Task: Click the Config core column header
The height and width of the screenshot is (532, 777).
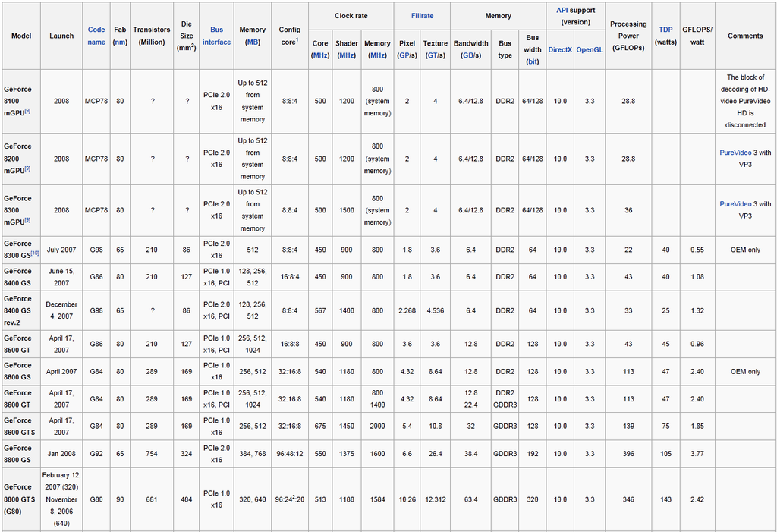Action: (x=289, y=36)
